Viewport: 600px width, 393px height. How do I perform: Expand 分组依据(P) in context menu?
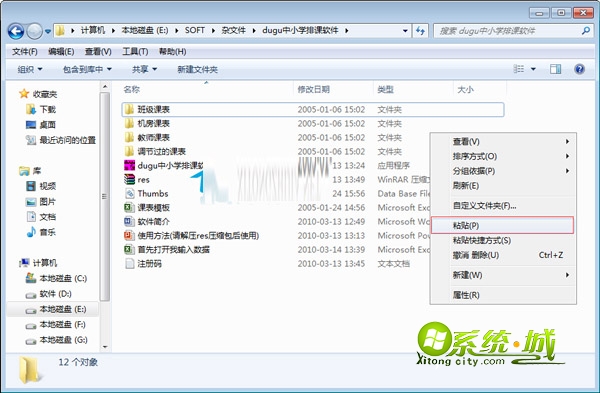pos(503,171)
